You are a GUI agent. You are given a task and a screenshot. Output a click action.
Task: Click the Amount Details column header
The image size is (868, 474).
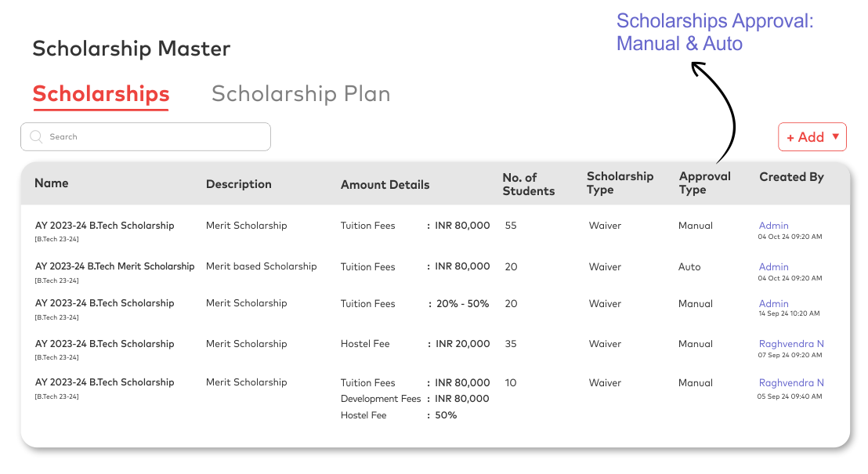385,185
